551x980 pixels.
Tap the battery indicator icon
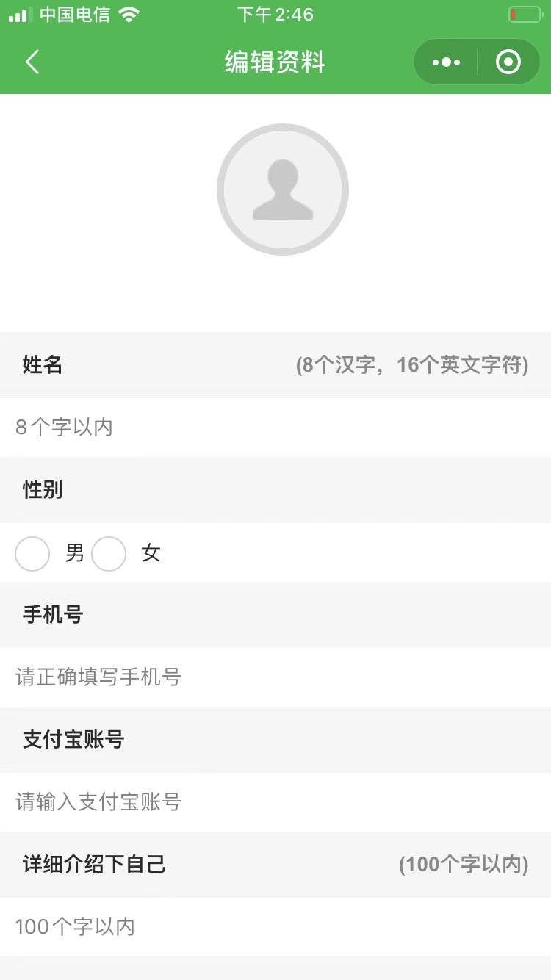[524, 15]
